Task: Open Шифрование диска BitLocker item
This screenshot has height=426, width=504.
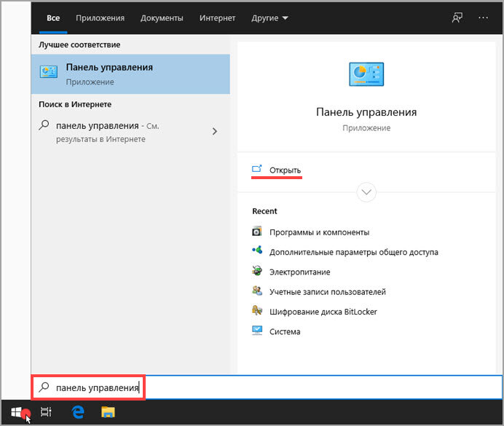Action: click(x=323, y=312)
